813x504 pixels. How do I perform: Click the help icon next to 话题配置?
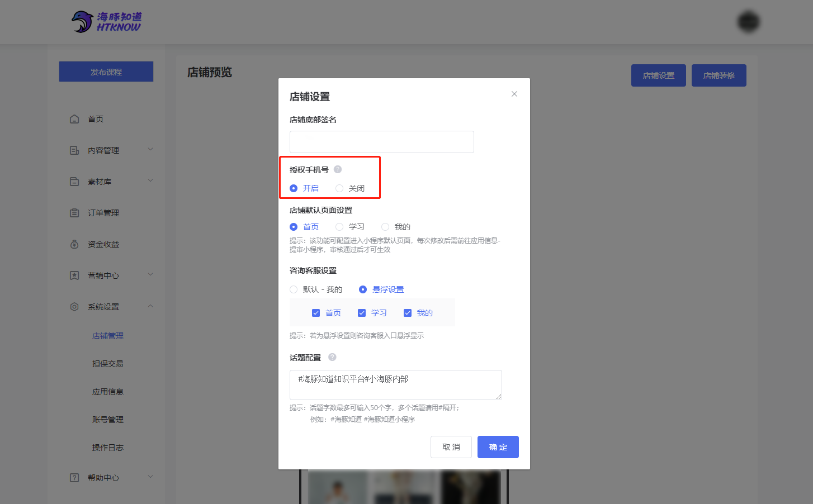click(x=332, y=357)
